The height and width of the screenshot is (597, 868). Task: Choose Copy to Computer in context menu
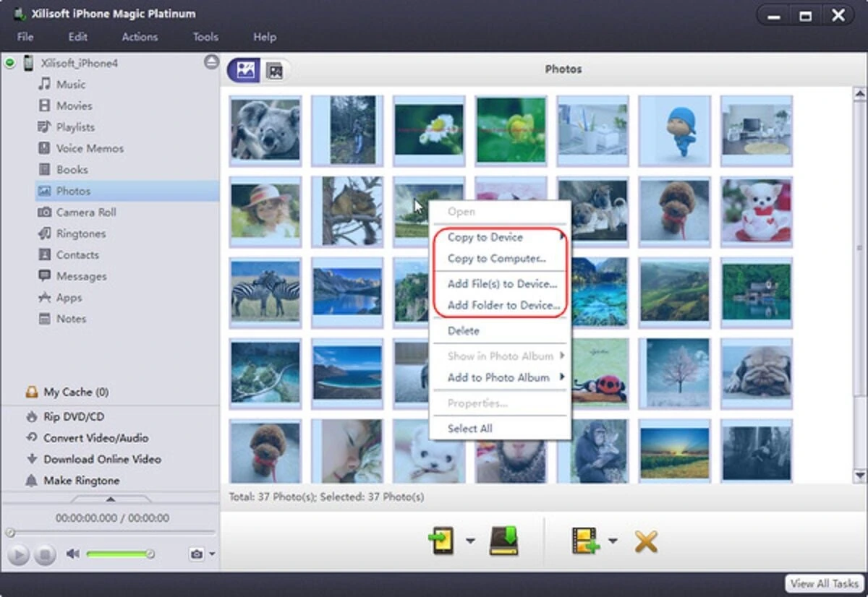tap(496, 259)
